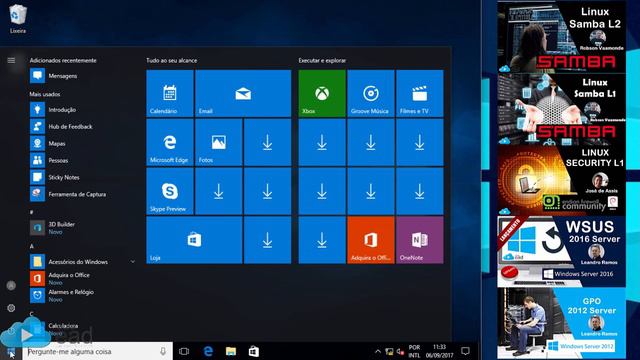Click Executar e explorar group title
640x360 pixels.
point(322,60)
